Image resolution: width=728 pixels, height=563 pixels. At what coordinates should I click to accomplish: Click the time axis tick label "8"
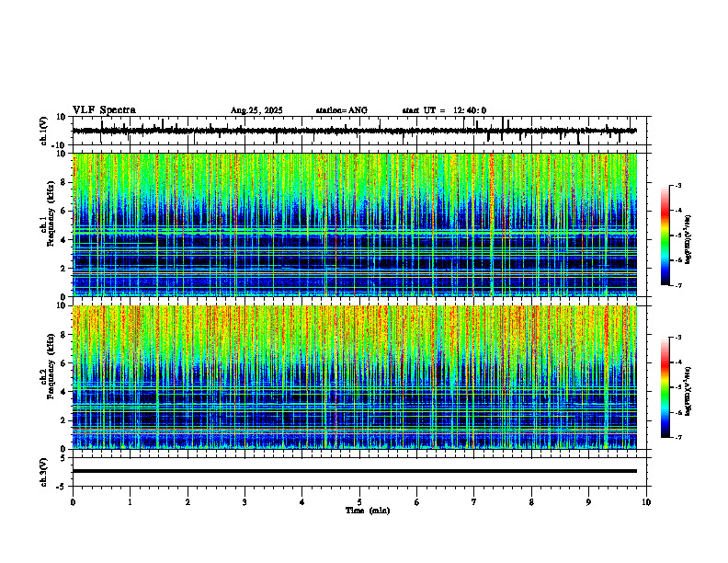[531, 502]
